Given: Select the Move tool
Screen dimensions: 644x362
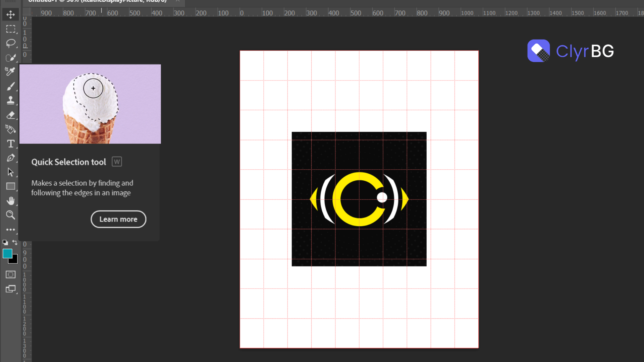Looking at the screenshot, I should [10, 14].
